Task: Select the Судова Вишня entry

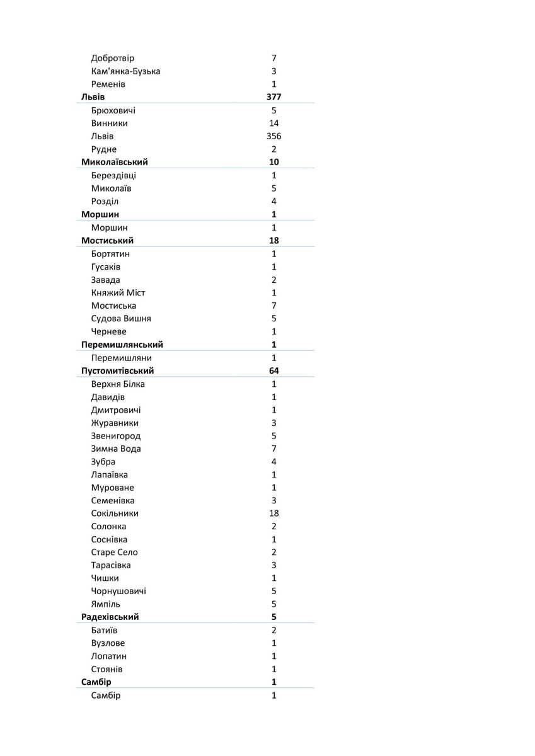Action: 121,319
